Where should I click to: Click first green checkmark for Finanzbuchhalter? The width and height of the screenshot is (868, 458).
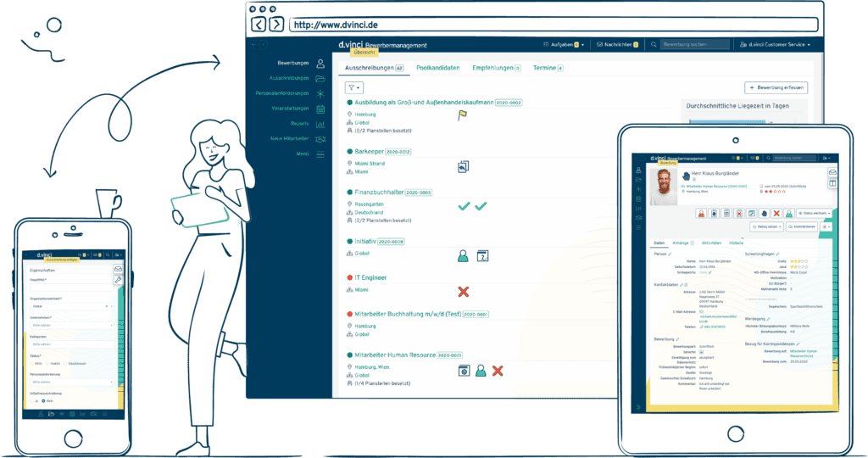[x=464, y=206]
